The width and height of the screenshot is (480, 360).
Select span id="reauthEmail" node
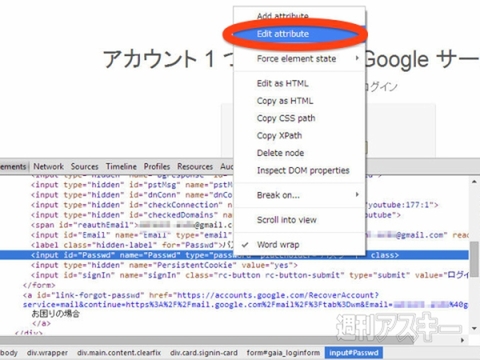click(131, 225)
